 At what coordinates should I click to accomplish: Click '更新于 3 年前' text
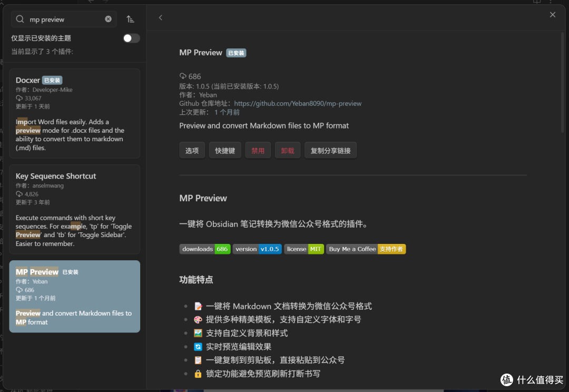point(33,202)
